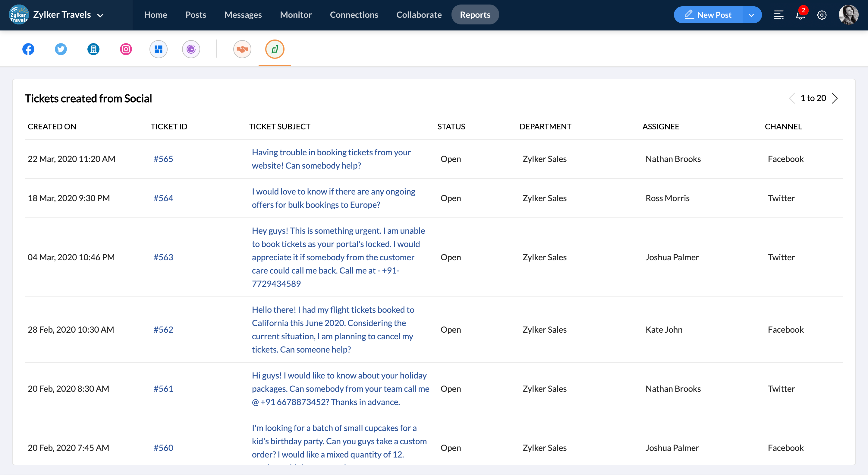Viewport: 868px width, 475px height.
Task: Open ticket #565 link
Action: (163, 159)
